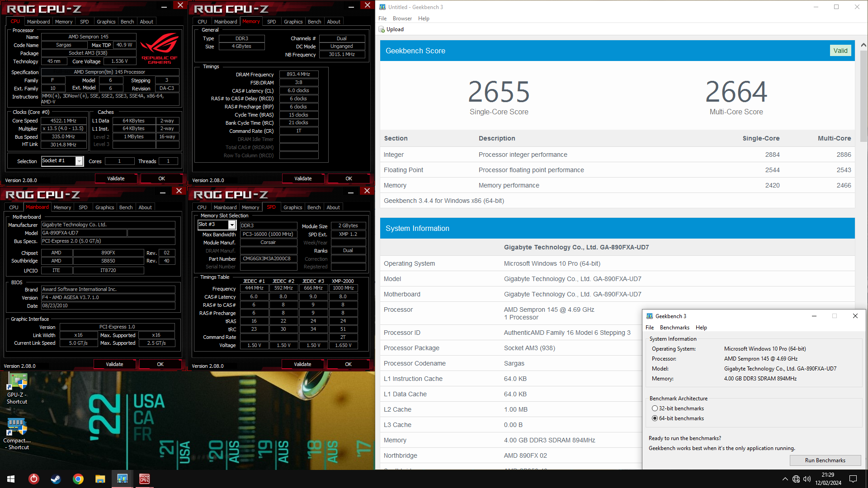This screenshot has width=868, height=488.
Task: Open Benchmarks menu in Geekbench 3 dialog
Action: click(x=675, y=328)
